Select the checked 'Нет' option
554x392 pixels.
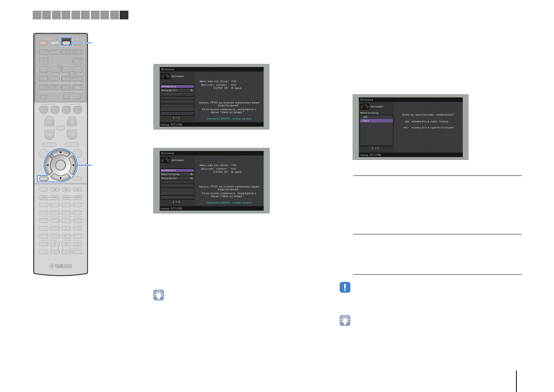[x=376, y=121]
